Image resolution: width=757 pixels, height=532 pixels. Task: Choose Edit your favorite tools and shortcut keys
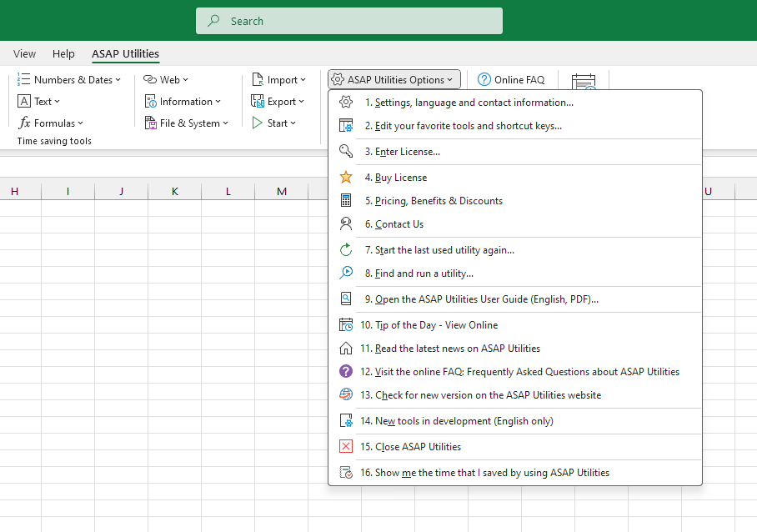coord(515,126)
